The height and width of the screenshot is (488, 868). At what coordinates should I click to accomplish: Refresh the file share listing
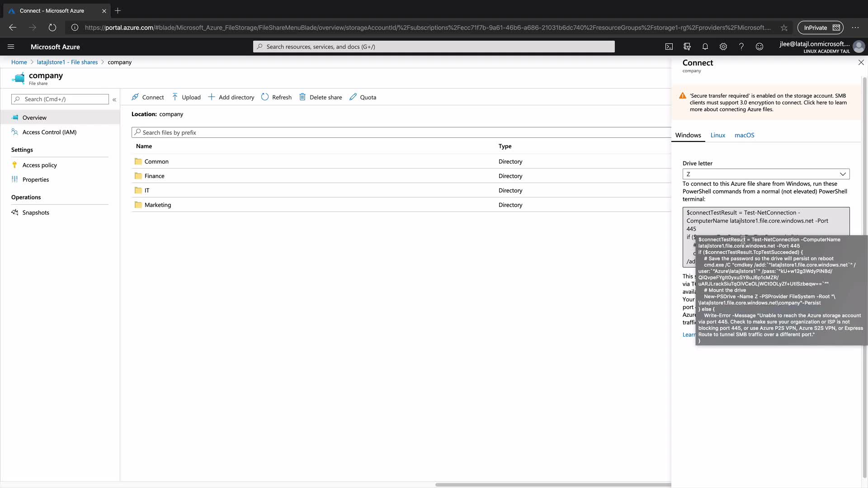(276, 97)
